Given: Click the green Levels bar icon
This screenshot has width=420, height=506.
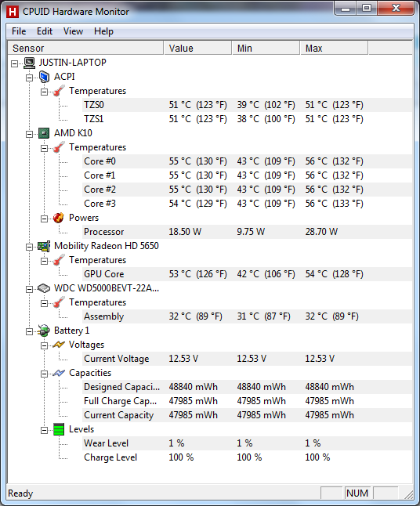Looking at the screenshot, I should coord(59,429).
